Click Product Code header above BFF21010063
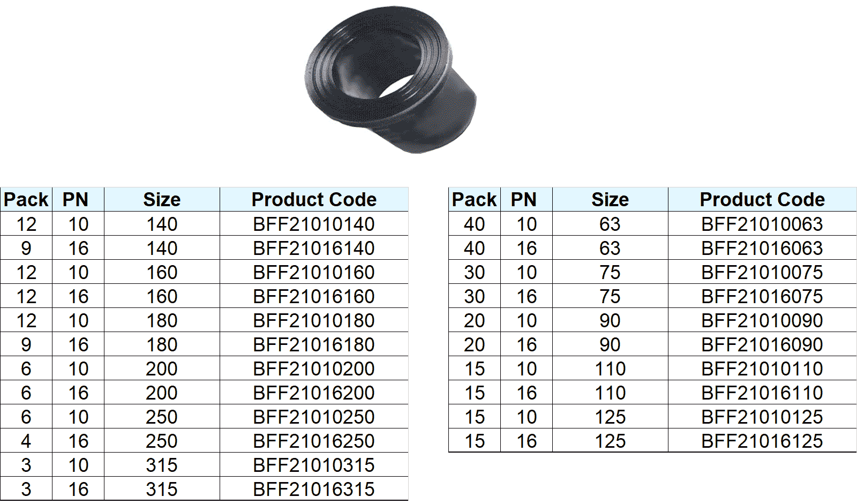 [x=762, y=200]
